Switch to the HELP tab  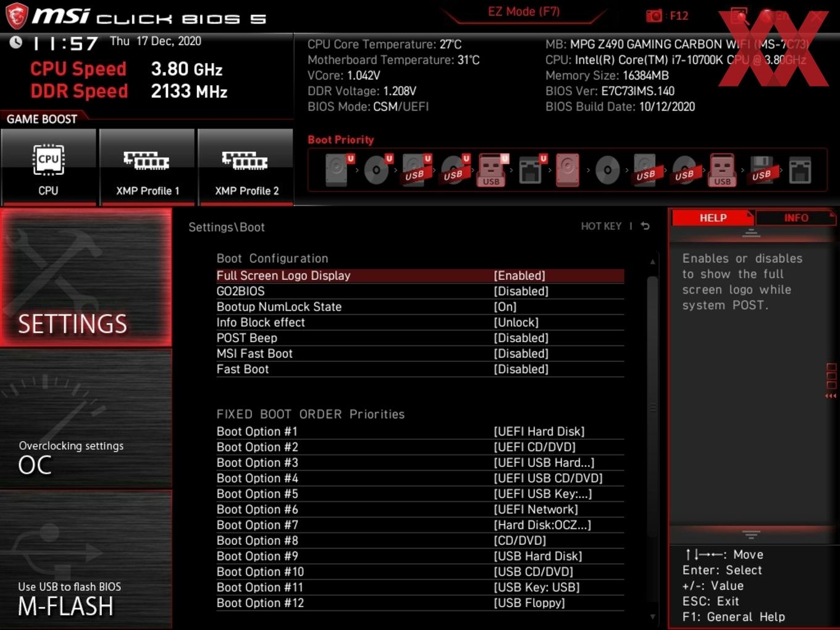pos(713,217)
